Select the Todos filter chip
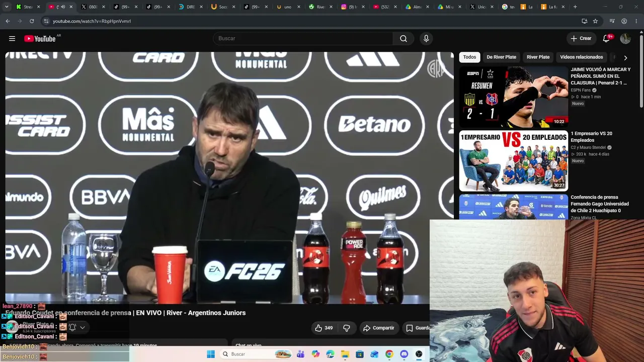 point(469,57)
